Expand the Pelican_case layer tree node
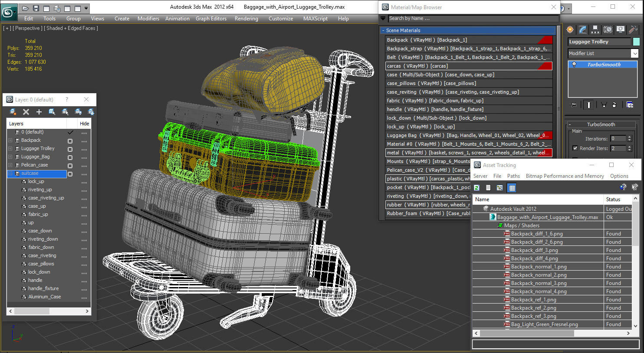Viewport: 644px width, 353px height. (10, 165)
